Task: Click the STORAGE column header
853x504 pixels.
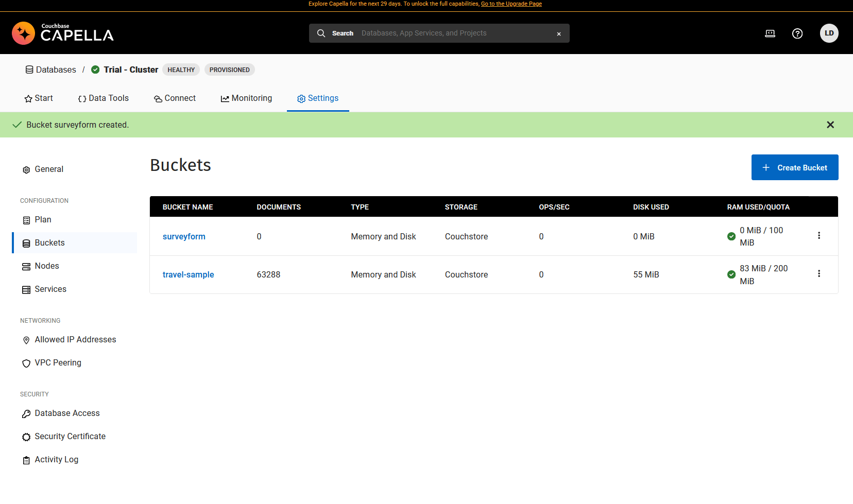Action: (461, 207)
